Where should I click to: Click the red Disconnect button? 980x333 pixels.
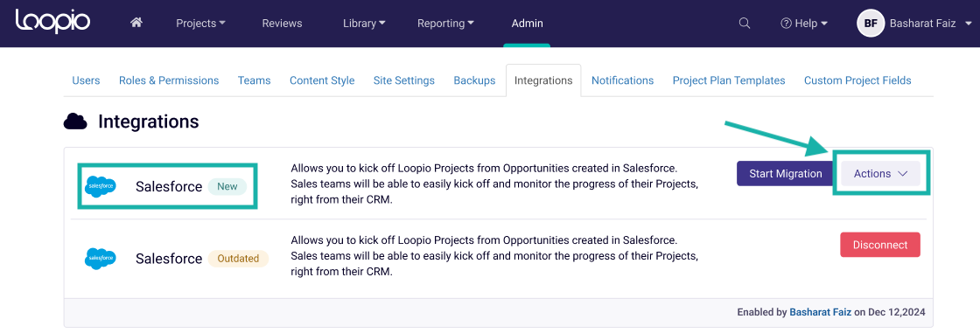click(x=880, y=245)
